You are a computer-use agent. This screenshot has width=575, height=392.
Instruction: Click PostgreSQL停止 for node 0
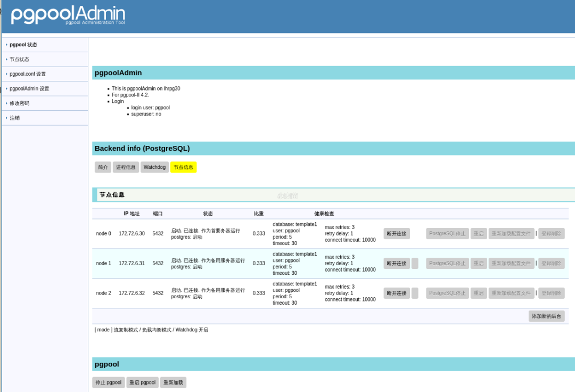tap(447, 234)
